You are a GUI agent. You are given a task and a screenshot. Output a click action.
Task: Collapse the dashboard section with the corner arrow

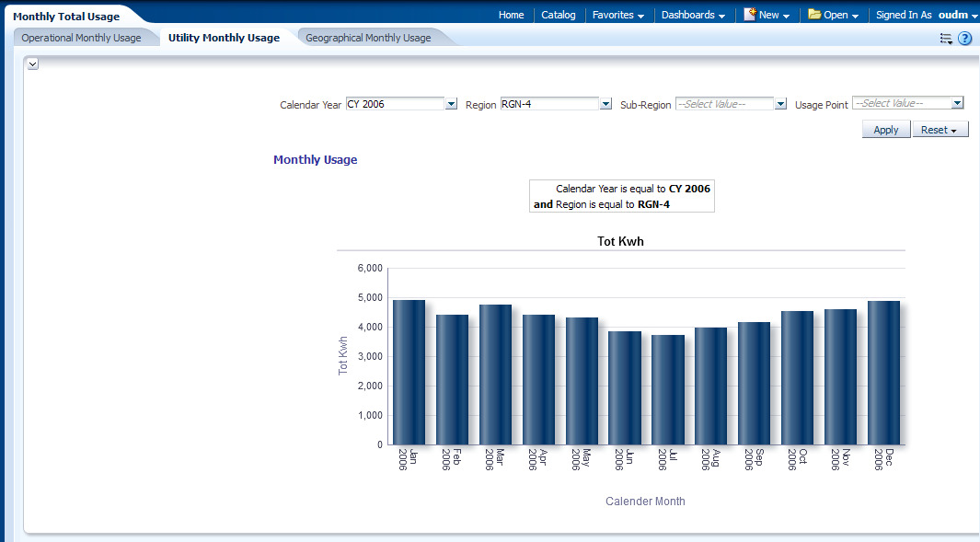tap(33, 63)
